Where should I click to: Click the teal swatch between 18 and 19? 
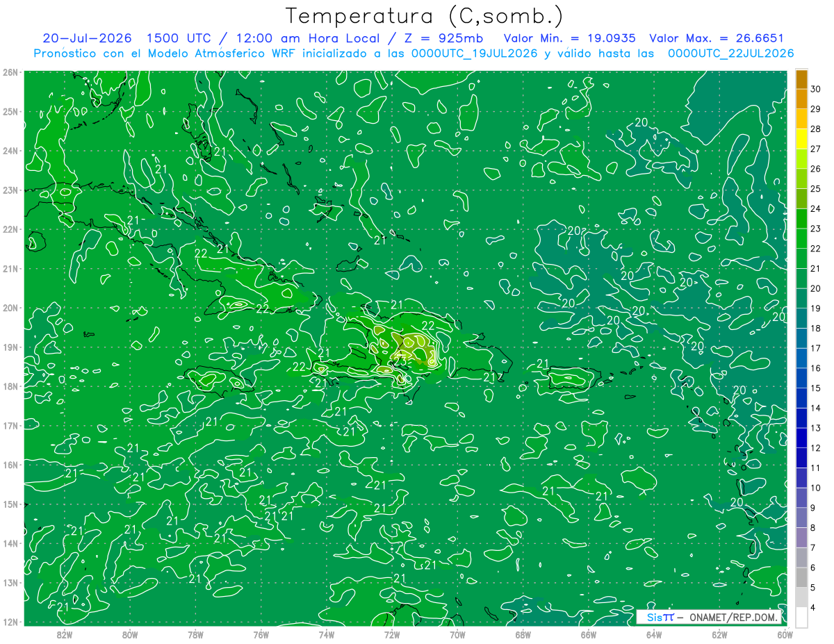tap(801, 318)
